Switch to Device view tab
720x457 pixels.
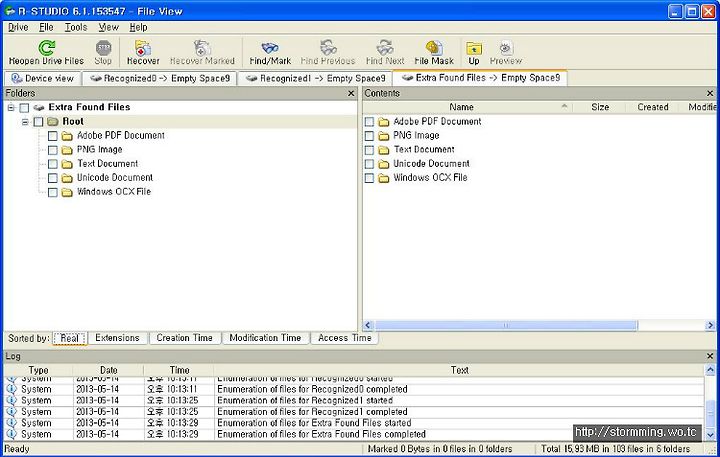[43, 79]
